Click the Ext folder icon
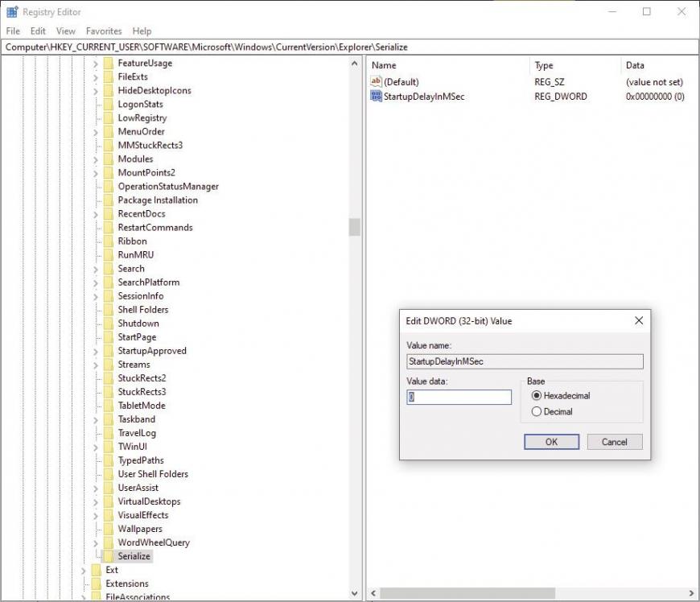700x602 pixels. click(96, 570)
